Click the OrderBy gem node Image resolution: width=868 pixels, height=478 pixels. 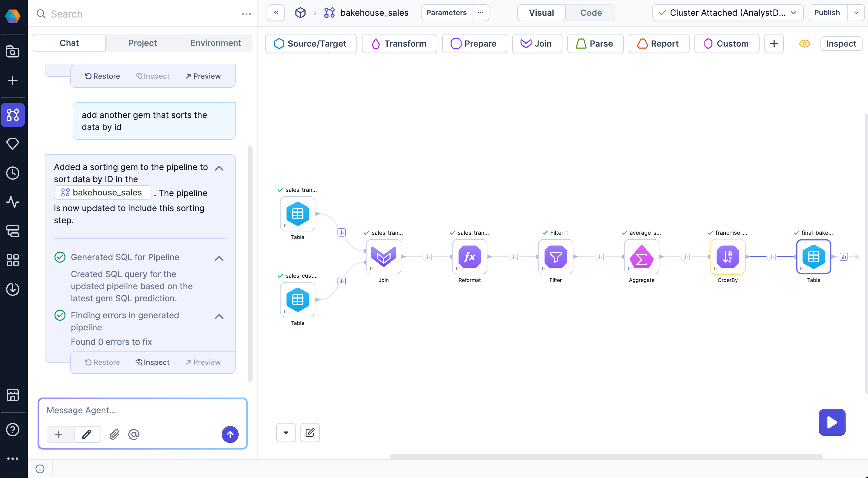(727, 257)
